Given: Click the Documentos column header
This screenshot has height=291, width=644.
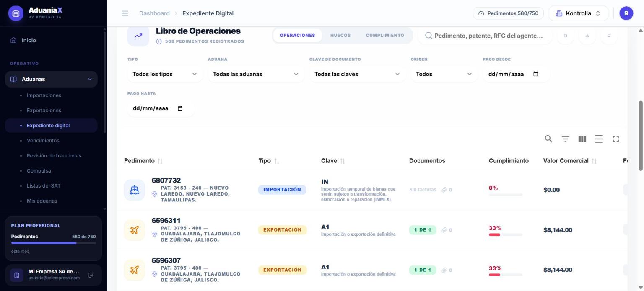Looking at the screenshot, I should pyautogui.click(x=427, y=161).
